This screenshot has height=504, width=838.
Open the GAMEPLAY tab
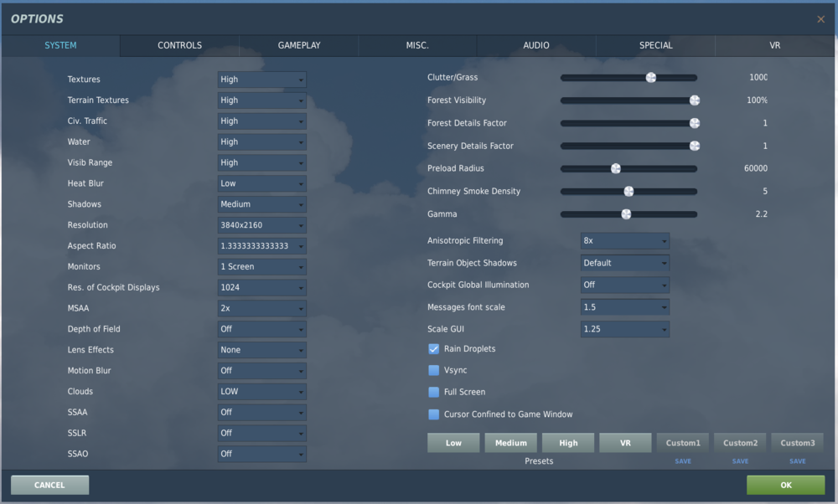click(299, 45)
